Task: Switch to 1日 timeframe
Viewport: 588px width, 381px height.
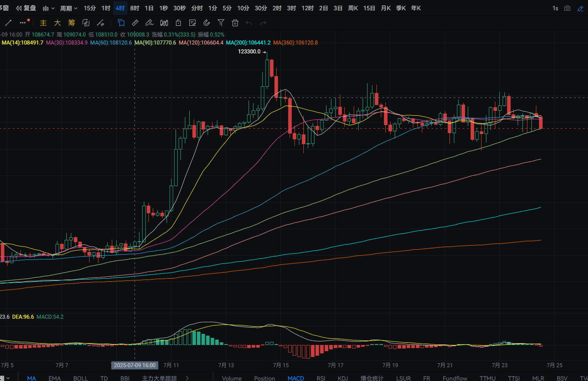Action: coord(149,8)
